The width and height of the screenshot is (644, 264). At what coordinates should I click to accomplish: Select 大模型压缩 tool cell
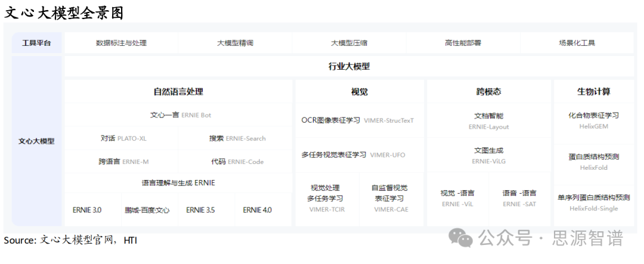349,43
